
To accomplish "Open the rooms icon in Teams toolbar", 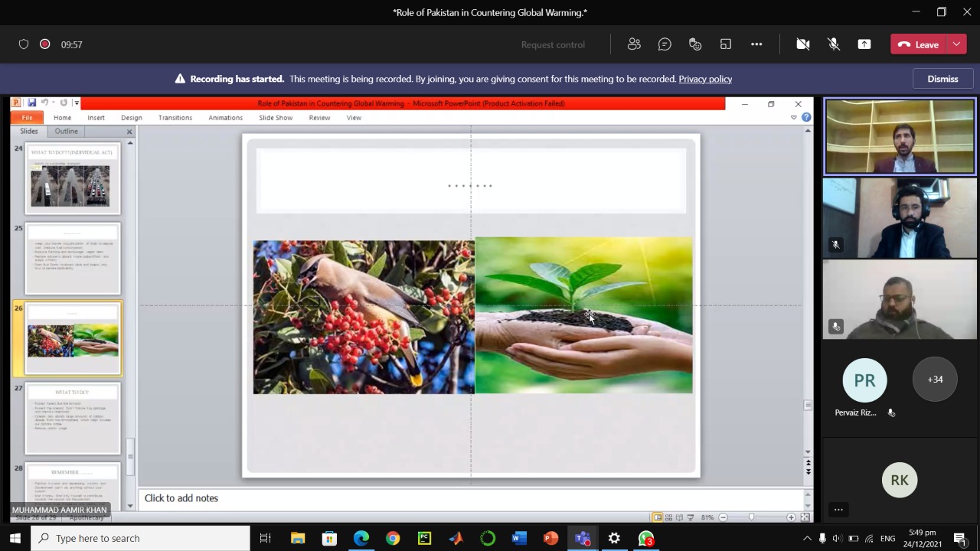I will pyautogui.click(x=726, y=44).
